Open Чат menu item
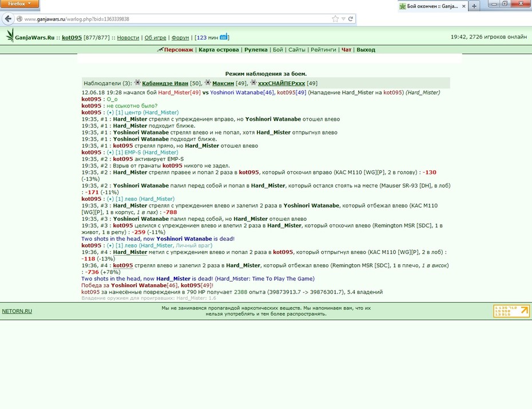 coord(346,50)
